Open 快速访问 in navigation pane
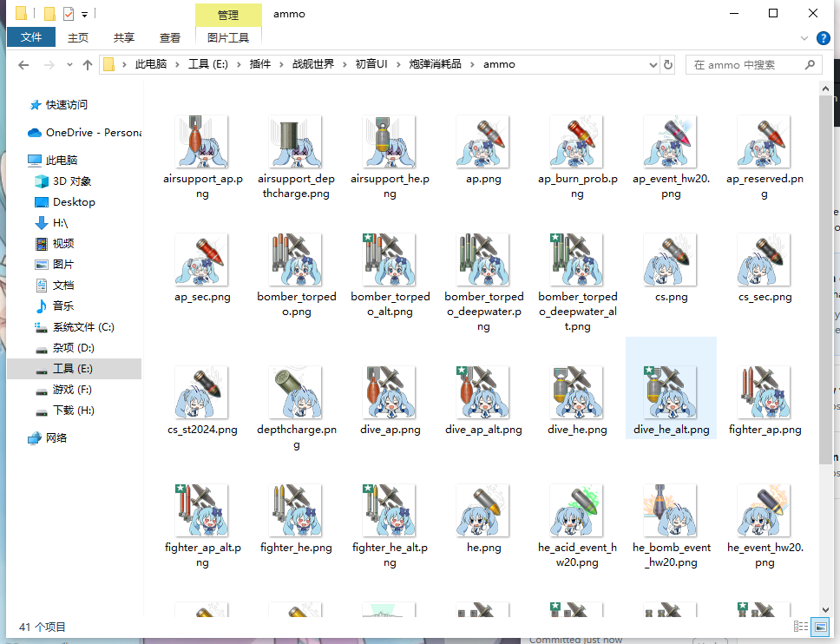 [x=67, y=104]
